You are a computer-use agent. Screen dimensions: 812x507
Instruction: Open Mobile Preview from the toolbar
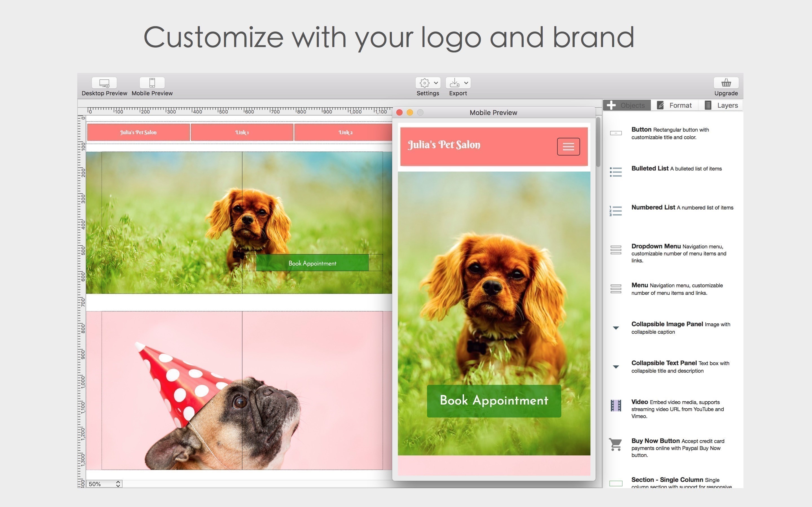click(x=152, y=83)
